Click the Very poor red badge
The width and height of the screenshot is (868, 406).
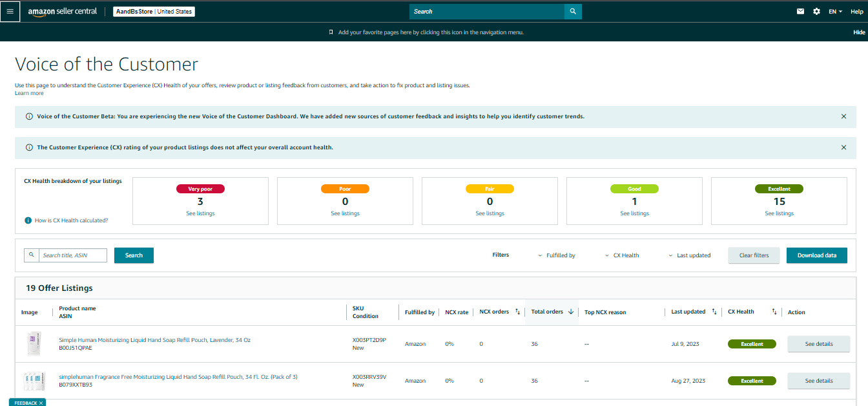[x=200, y=189]
